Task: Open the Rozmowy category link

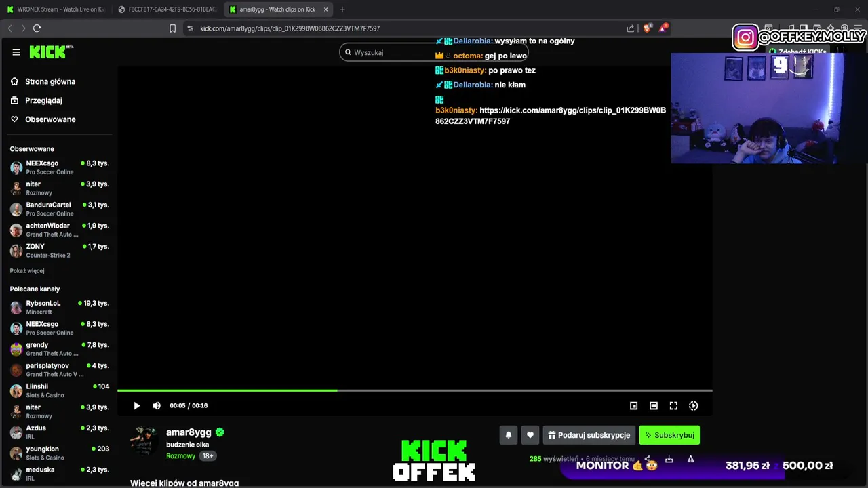Action: click(180, 456)
